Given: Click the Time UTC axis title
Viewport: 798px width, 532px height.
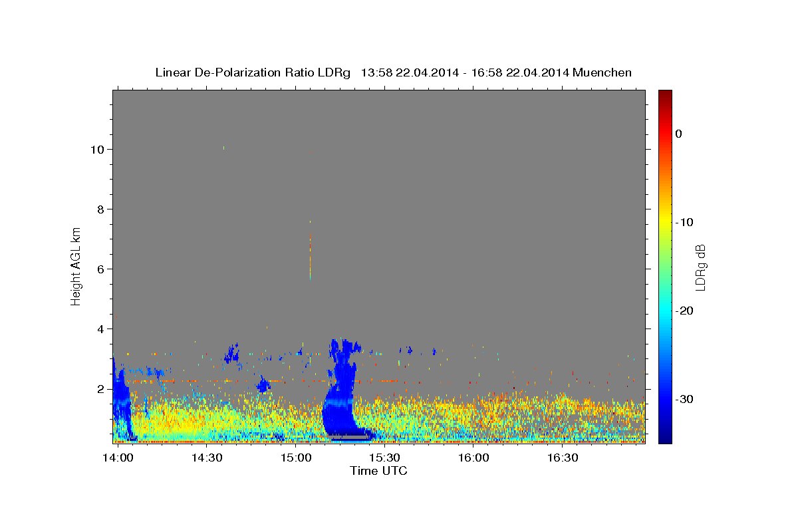Looking at the screenshot, I should coord(378,471).
